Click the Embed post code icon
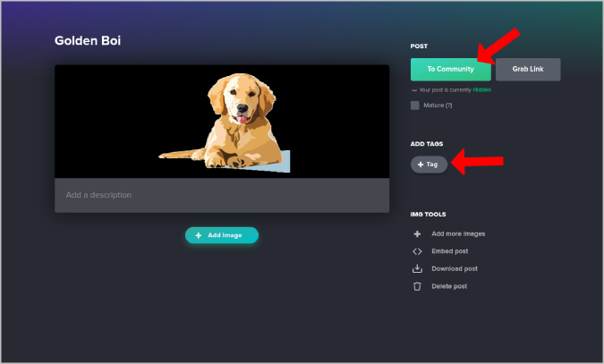604x364 pixels. point(417,251)
